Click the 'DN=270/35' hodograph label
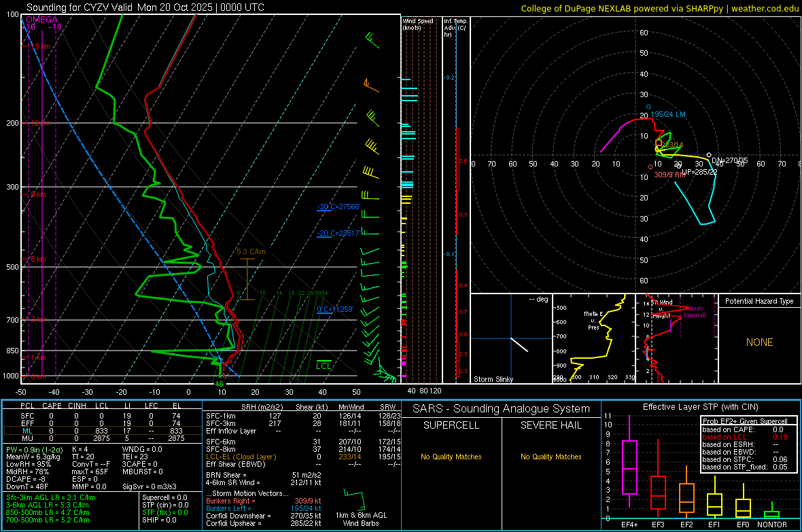The height and width of the screenshot is (532, 802). [x=730, y=160]
